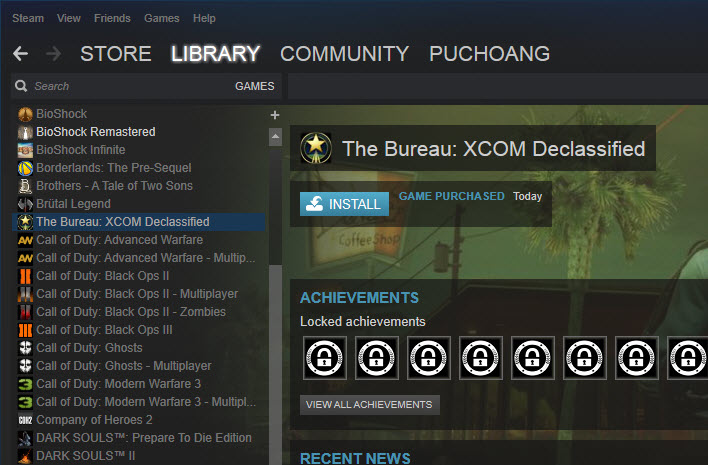This screenshot has height=465, width=708.
Task: Click the plus icon above the games list
Action: 275,115
